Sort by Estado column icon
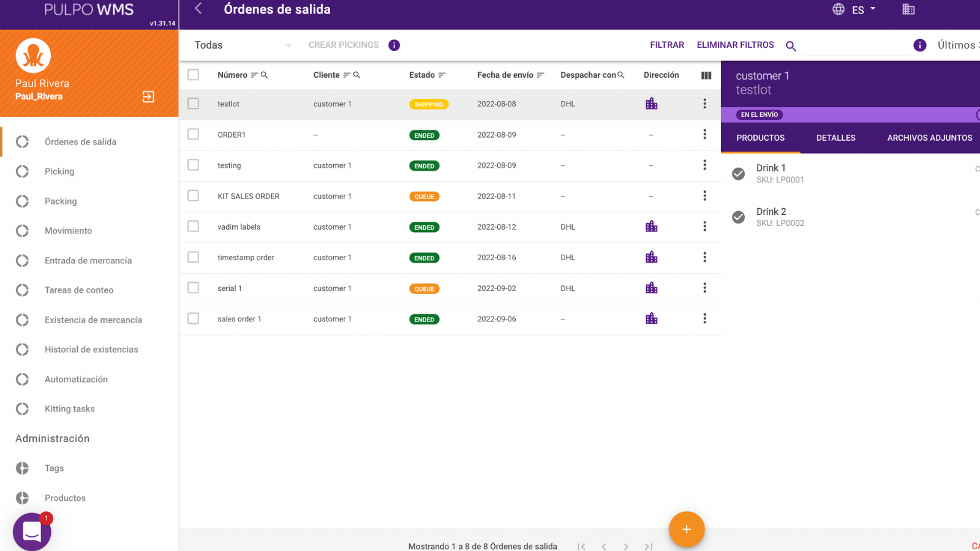 pyautogui.click(x=442, y=75)
